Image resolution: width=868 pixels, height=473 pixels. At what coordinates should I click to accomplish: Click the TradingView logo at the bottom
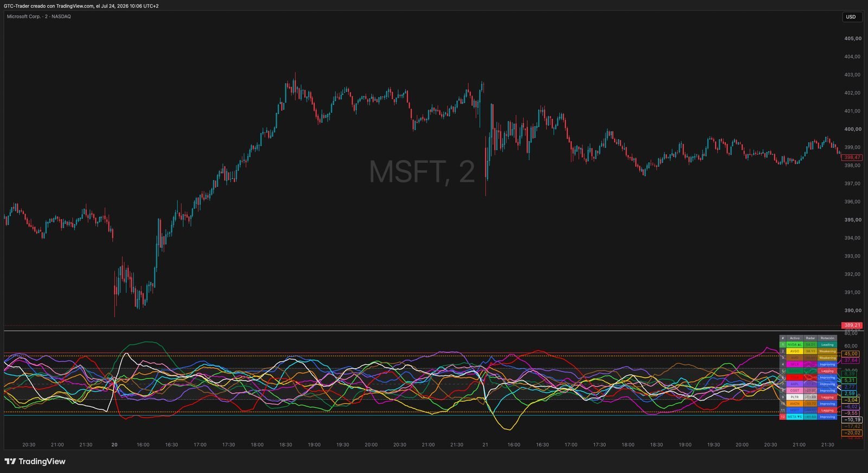tap(35, 462)
